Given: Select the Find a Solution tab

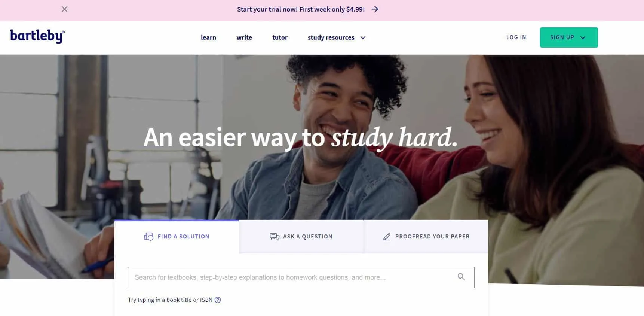Looking at the screenshot, I should pyautogui.click(x=177, y=237).
